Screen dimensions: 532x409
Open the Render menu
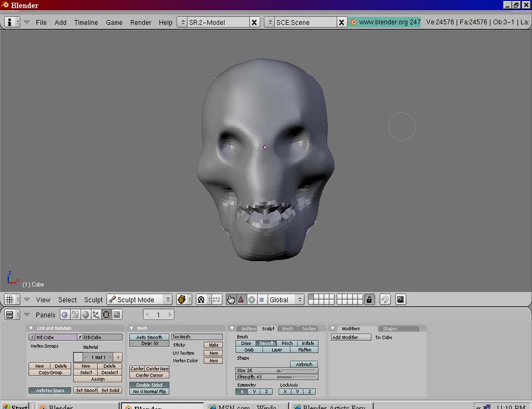pyautogui.click(x=140, y=22)
